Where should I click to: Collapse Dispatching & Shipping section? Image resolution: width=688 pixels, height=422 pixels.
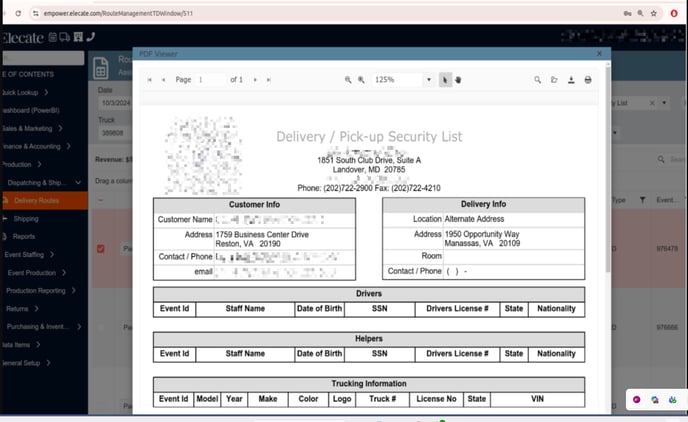tap(45, 183)
